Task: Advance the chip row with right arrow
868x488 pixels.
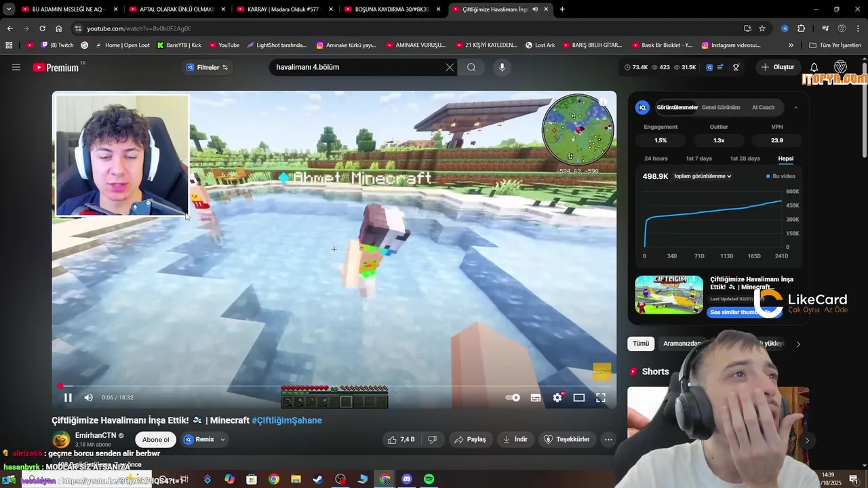Action: [798, 344]
